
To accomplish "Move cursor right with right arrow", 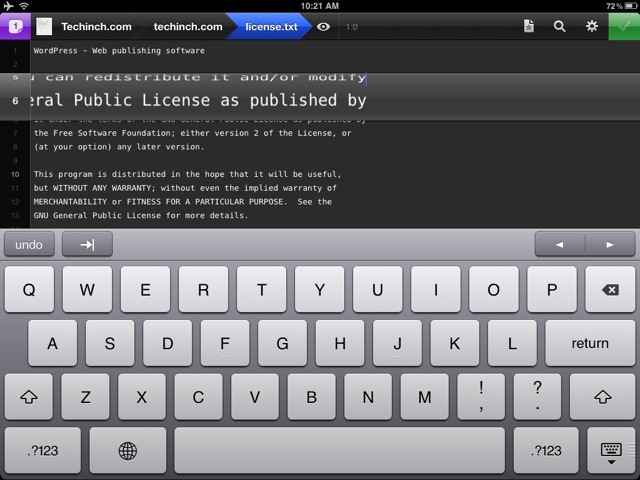I will pyautogui.click(x=610, y=244).
